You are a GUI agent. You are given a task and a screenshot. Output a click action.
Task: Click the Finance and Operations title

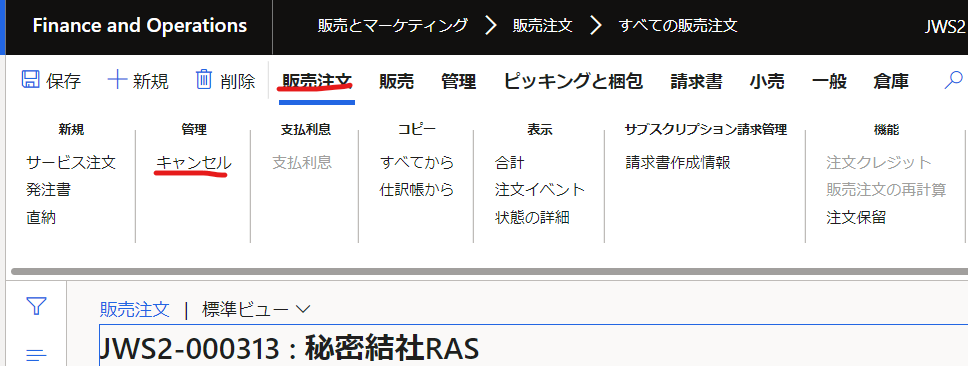coord(140,26)
